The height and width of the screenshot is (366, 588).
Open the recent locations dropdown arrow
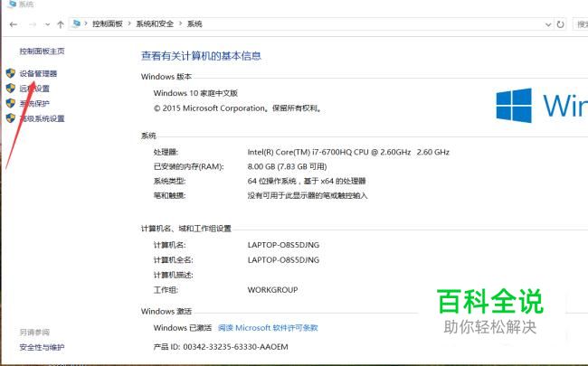pos(47,24)
